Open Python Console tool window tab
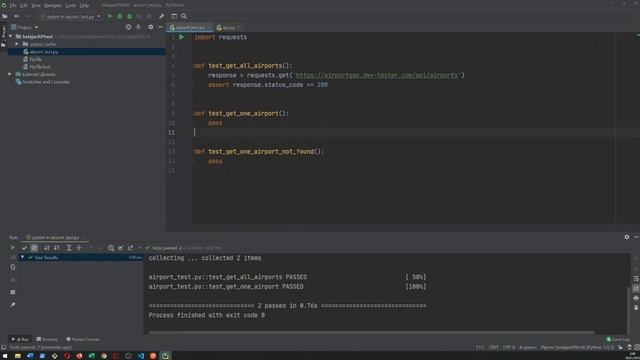Viewport: 640px width, 360px height. coord(83,339)
